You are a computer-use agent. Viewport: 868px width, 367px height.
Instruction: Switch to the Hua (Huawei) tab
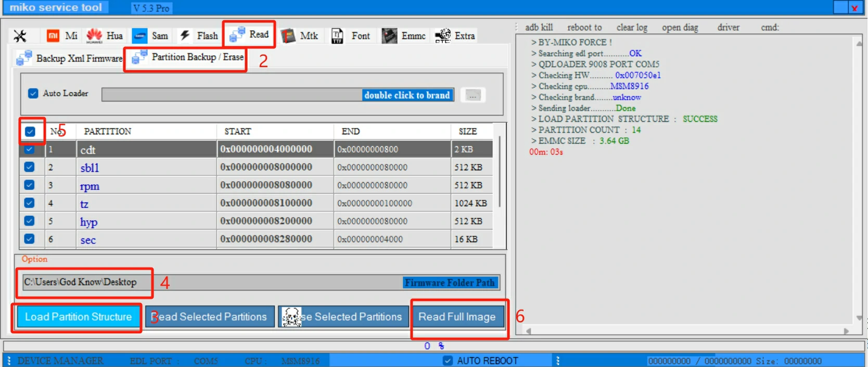pos(105,36)
